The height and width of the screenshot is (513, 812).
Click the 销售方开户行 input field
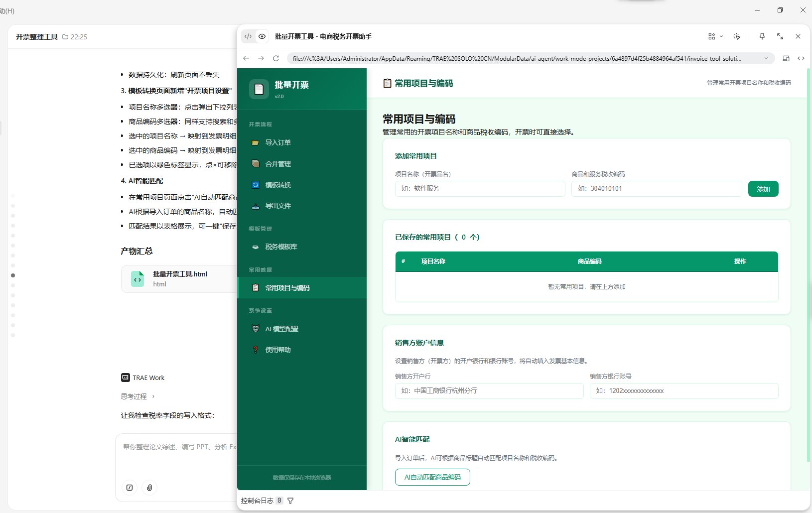pyautogui.click(x=489, y=391)
